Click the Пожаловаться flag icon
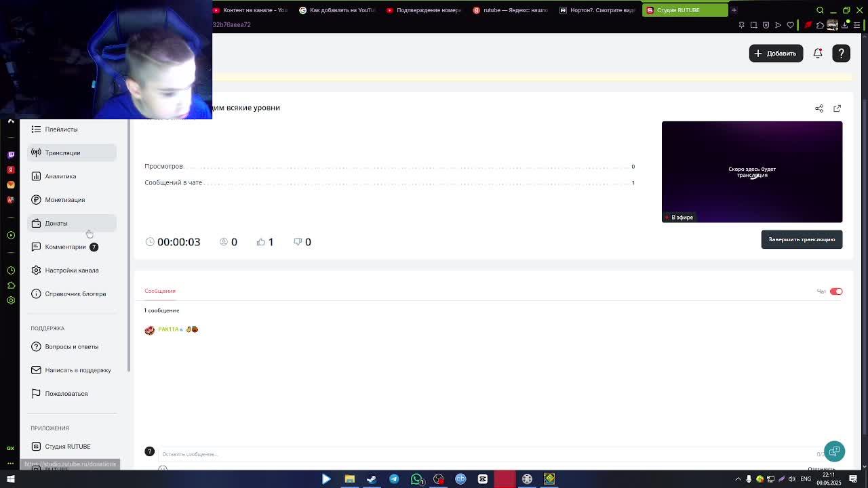The height and width of the screenshot is (488, 868). (36, 394)
